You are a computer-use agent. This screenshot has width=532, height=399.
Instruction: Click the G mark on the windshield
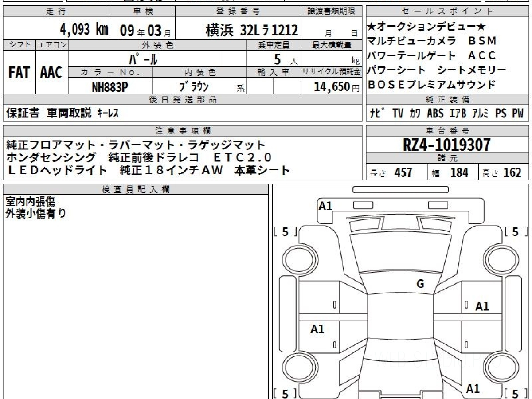coord(420,284)
